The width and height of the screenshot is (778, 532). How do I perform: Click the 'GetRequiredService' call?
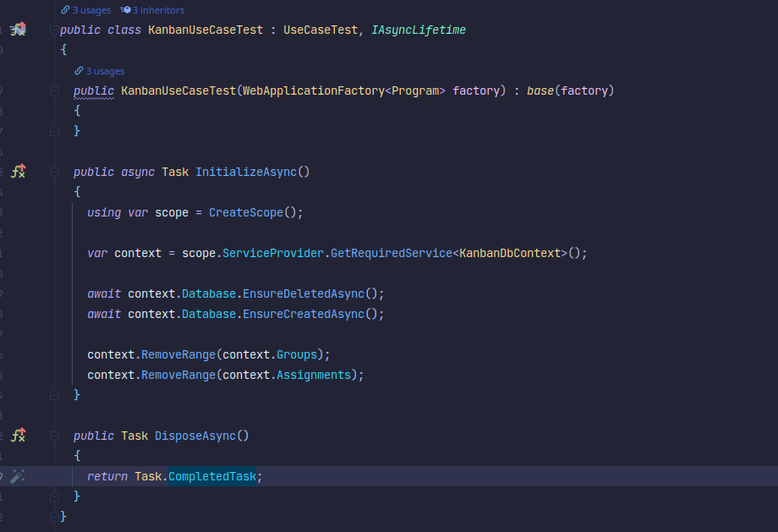pyautogui.click(x=392, y=253)
